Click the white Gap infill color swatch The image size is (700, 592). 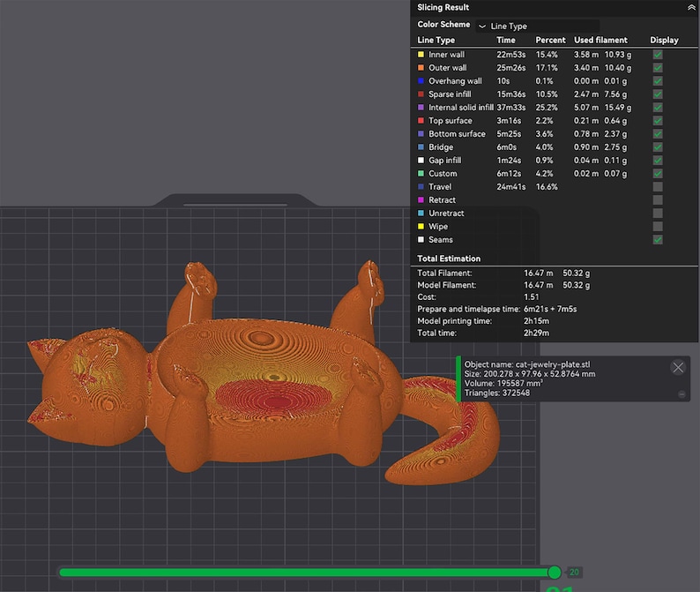point(421,161)
